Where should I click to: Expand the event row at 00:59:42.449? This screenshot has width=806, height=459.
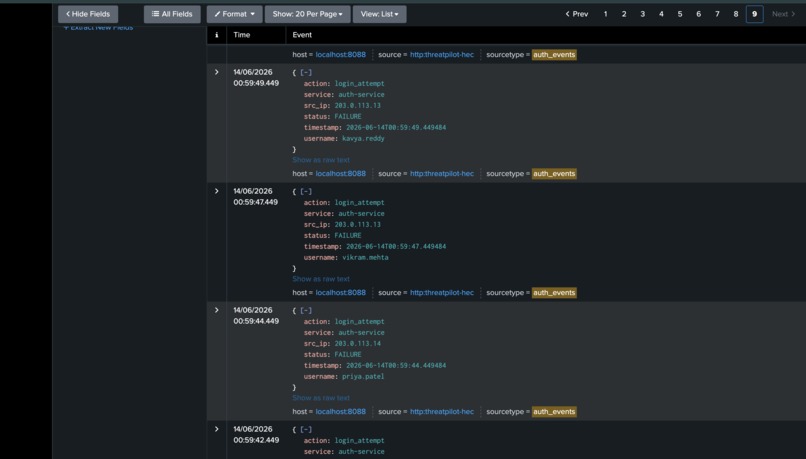216,429
